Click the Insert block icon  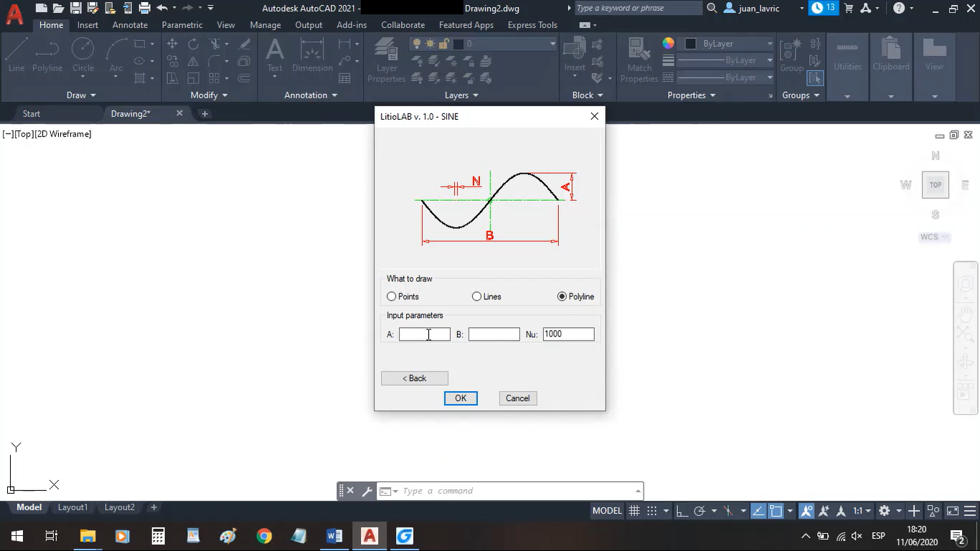point(575,55)
